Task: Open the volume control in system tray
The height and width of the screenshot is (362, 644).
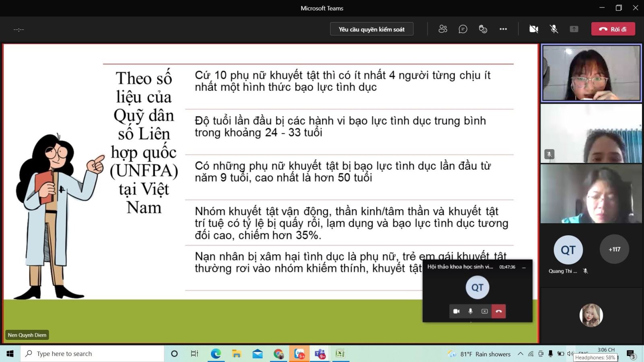Action: click(x=570, y=354)
